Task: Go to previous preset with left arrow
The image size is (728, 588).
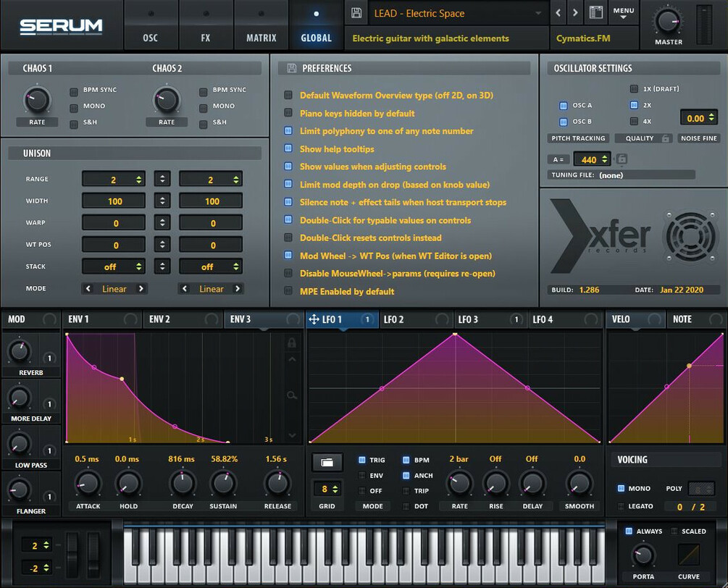Action: tap(558, 13)
